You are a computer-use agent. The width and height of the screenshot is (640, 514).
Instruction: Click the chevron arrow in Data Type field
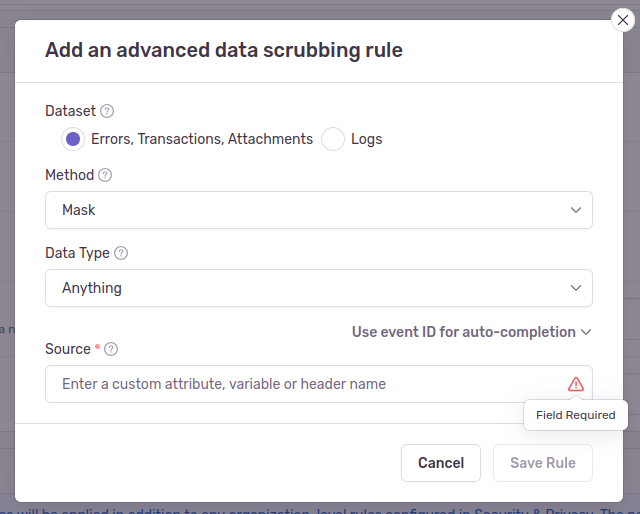576,288
